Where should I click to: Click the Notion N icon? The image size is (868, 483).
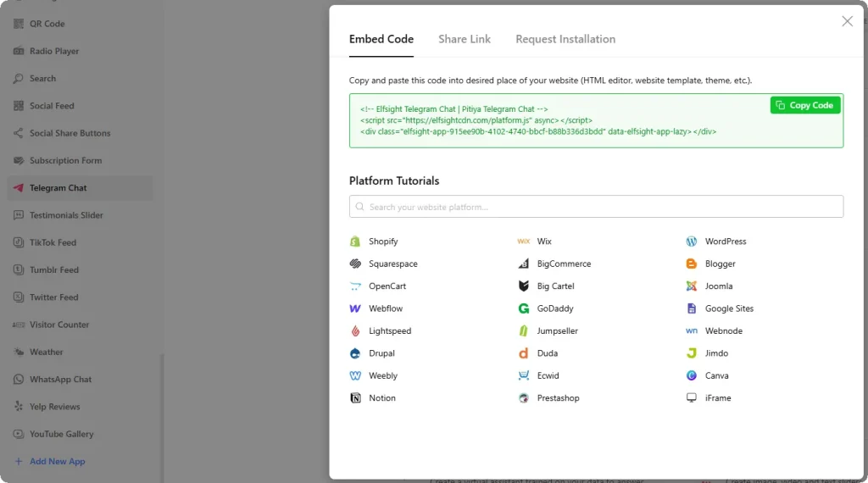pyautogui.click(x=355, y=397)
